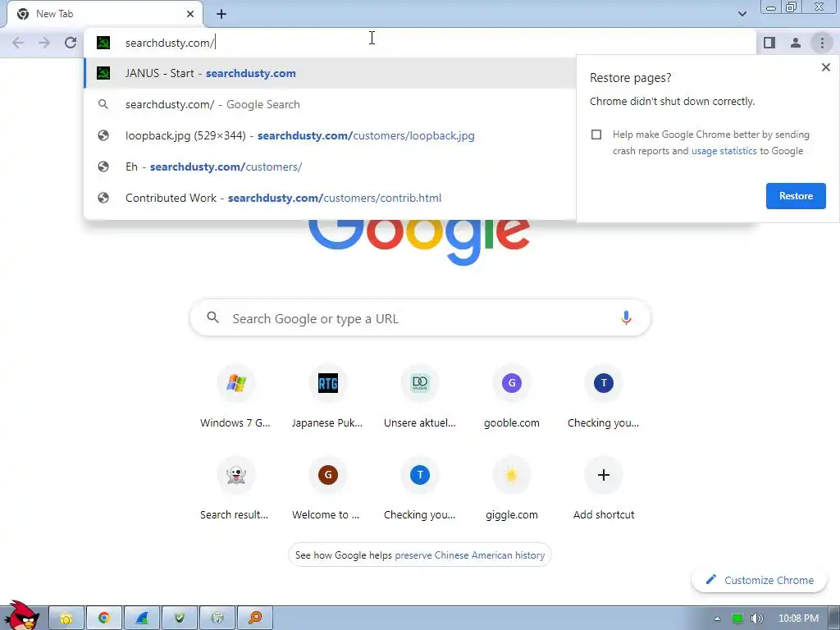
Task: Open the Windows 7 G... shortcut
Action: (235, 397)
